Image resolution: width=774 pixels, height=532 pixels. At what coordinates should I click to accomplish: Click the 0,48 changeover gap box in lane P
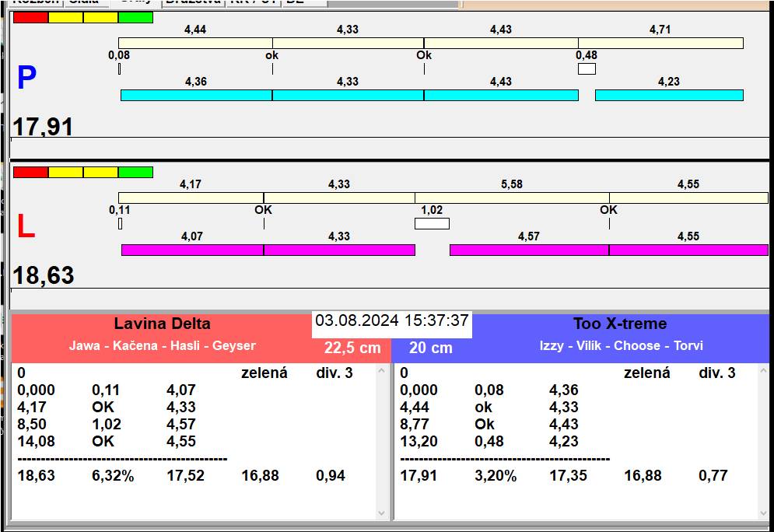pyautogui.click(x=587, y=69)
